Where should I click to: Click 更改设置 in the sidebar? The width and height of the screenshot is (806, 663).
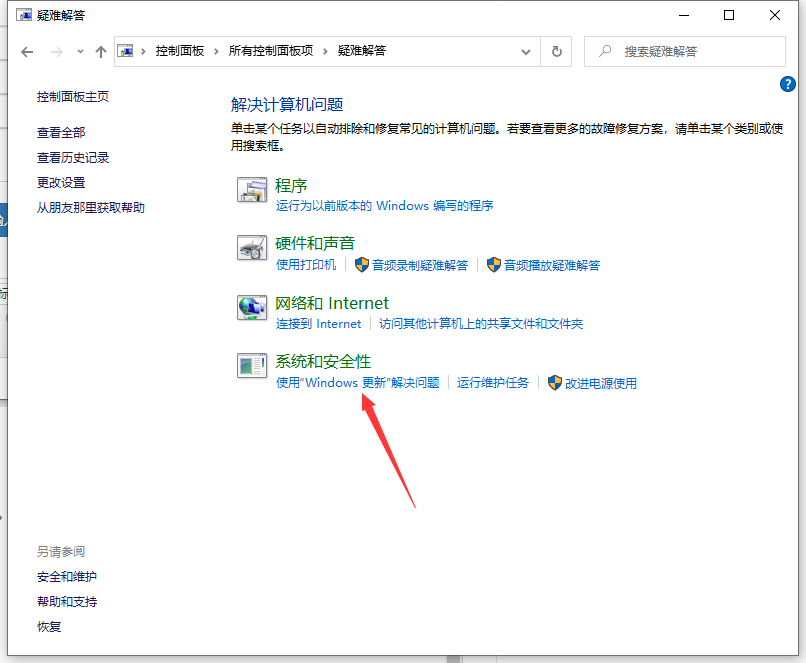coord(61,183)
